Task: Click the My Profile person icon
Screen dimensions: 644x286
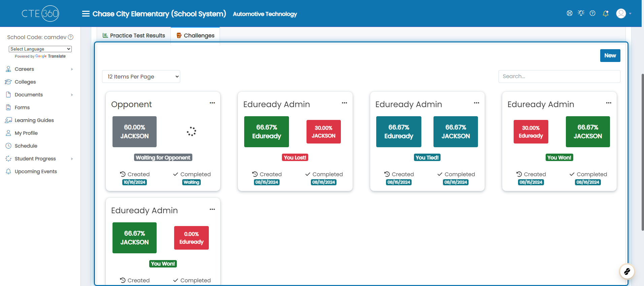Action: [x=8, y=133]
